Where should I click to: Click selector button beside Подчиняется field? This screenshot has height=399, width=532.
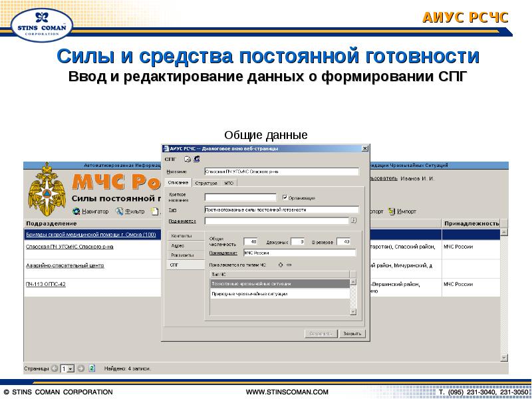(x=353, y=221)
